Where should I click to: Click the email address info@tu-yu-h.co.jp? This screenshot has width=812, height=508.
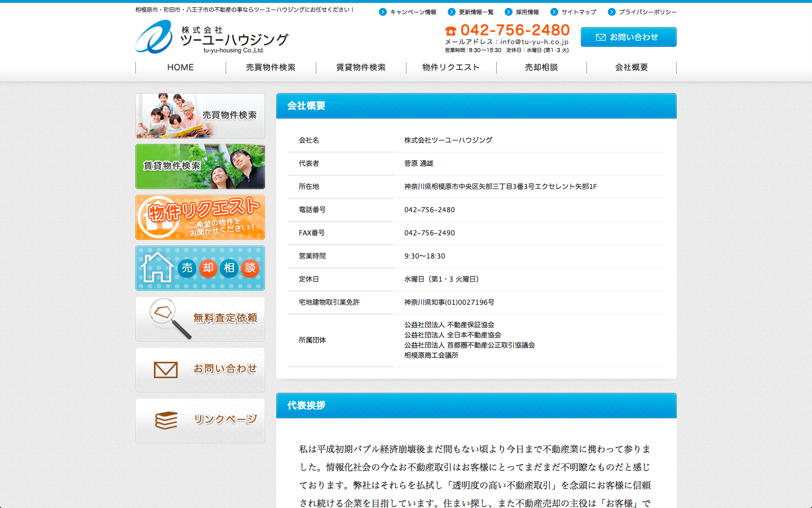coord(534,42)
